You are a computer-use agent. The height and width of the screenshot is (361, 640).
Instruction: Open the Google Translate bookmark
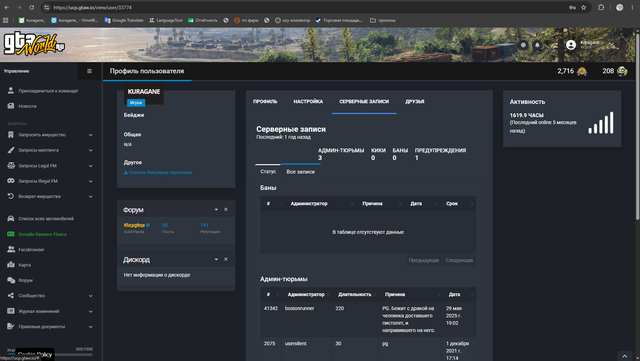124,20
